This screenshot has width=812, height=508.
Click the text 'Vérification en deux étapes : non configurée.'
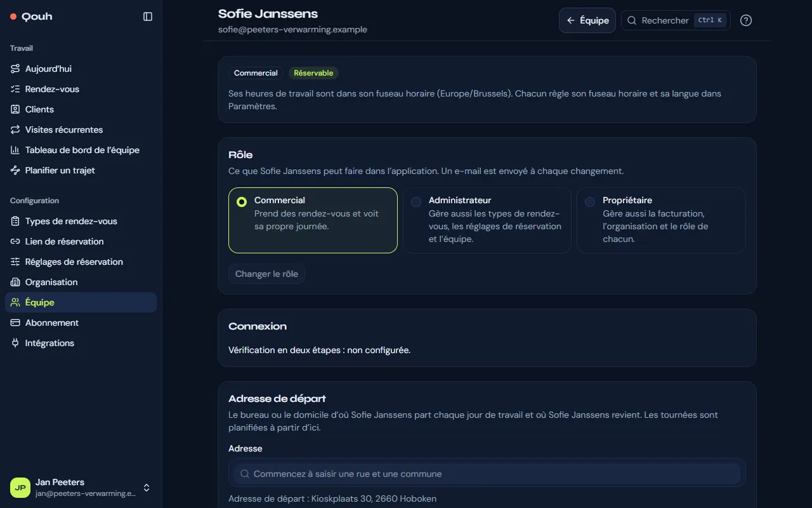(320, 350)
